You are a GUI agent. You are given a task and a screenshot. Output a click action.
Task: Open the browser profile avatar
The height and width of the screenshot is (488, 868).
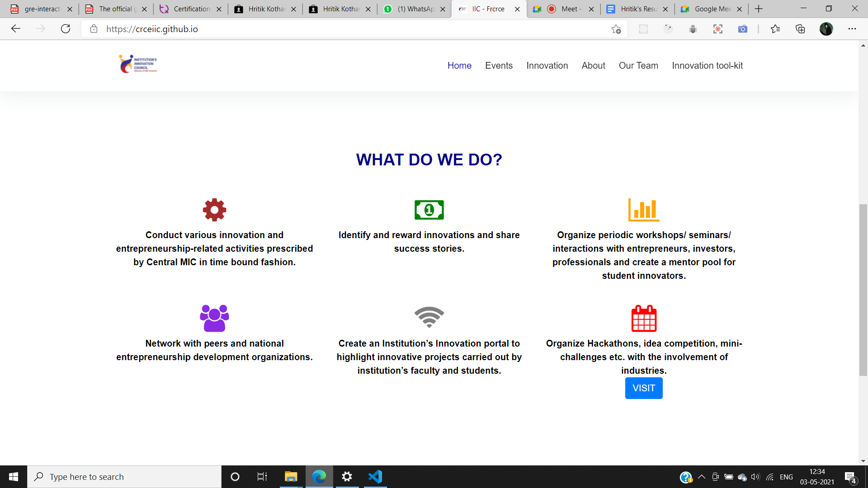[x=826, y=29]
